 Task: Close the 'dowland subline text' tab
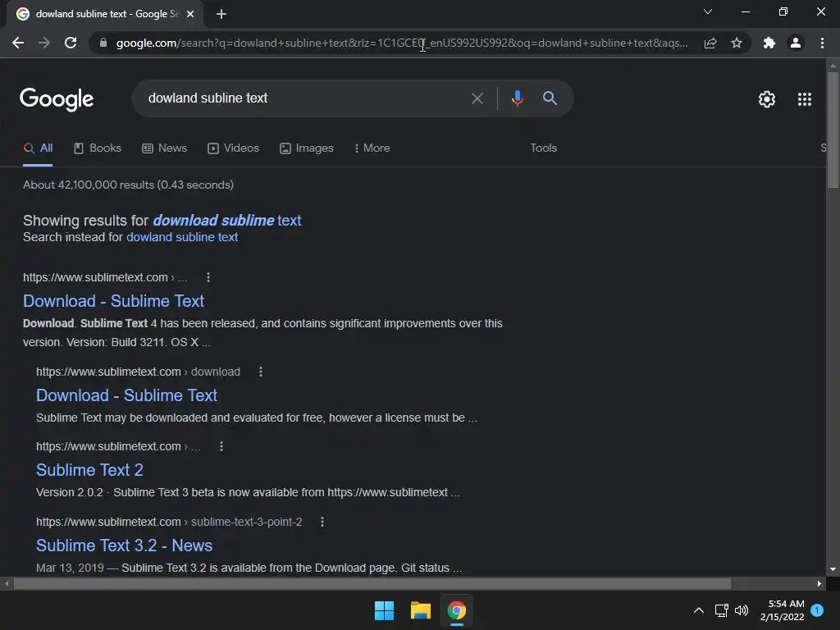(190, 14)
